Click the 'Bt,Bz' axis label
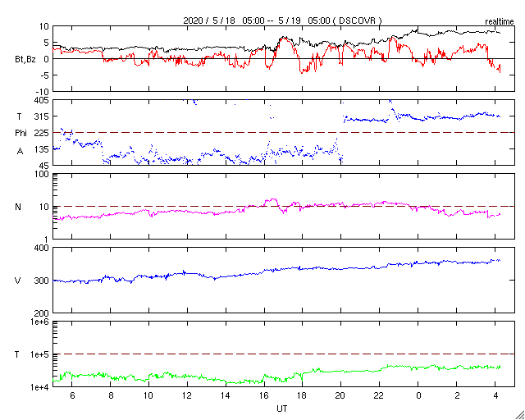The height and width of the screenshot is (420, 525). [25, 61]
